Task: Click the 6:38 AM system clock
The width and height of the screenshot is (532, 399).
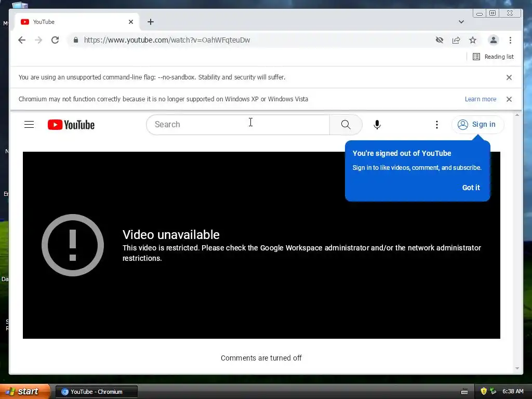Action: [513, 392]
